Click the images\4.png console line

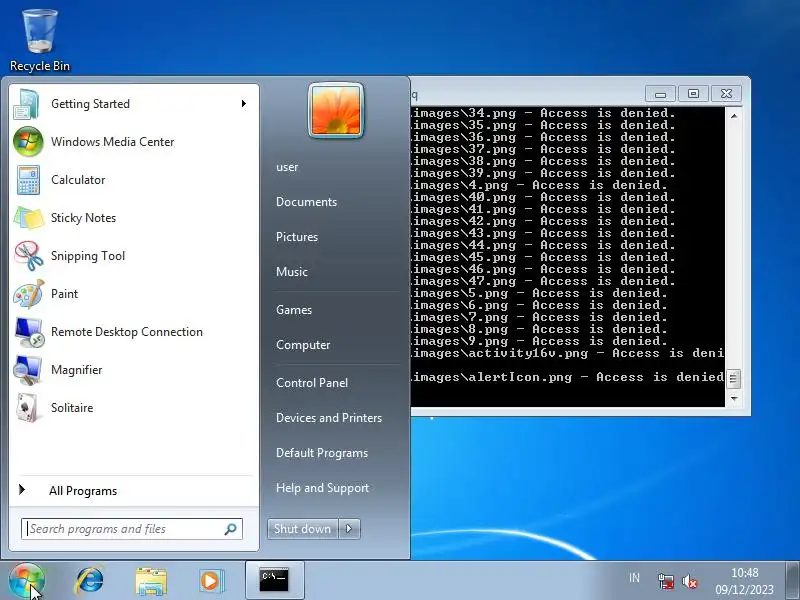[x=539, y=186]
